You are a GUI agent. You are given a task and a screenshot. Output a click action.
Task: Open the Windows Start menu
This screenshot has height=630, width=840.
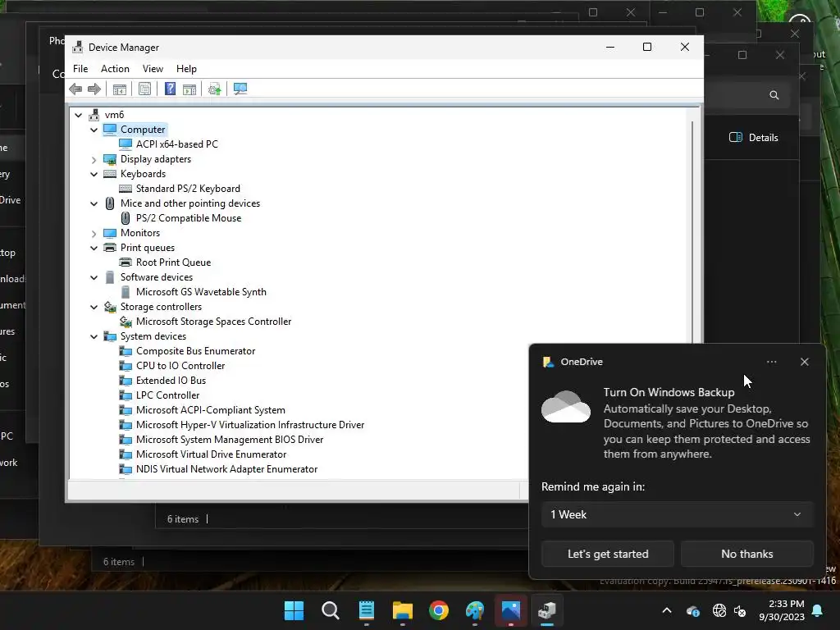(x=294, y=610)
